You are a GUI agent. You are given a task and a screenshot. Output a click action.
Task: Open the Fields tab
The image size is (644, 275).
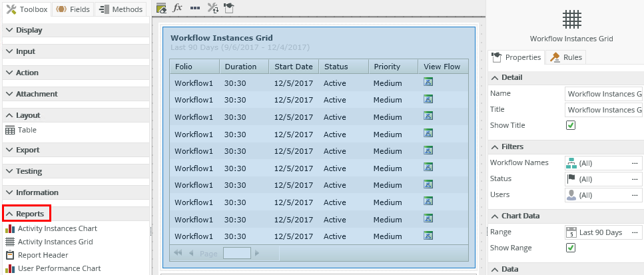(x=72, y=9)
